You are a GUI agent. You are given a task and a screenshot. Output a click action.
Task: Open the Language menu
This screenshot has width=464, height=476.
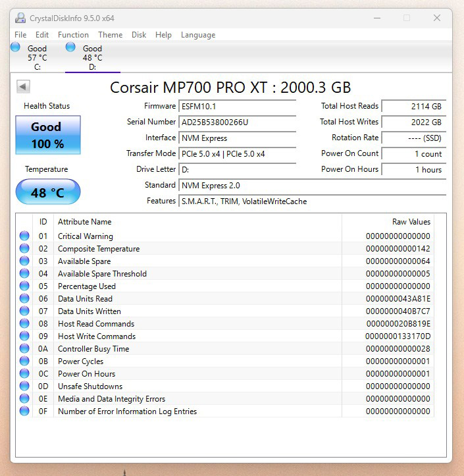[x=198, y=35]
